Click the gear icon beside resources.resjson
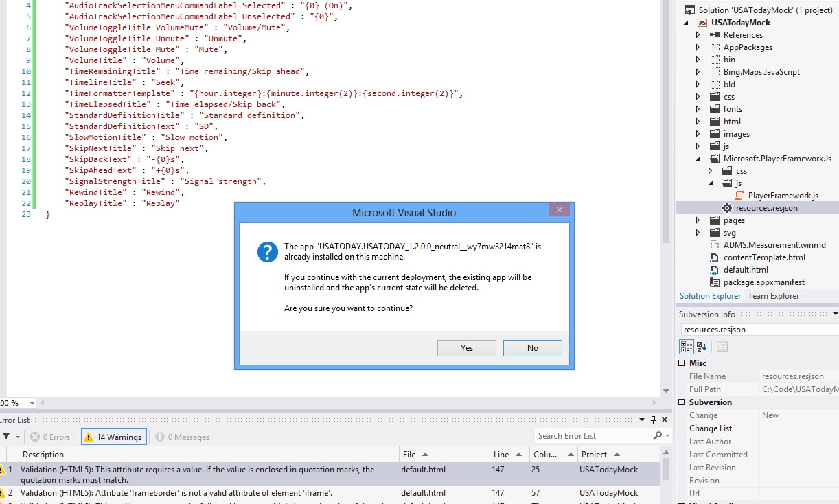 pos(728,207)
